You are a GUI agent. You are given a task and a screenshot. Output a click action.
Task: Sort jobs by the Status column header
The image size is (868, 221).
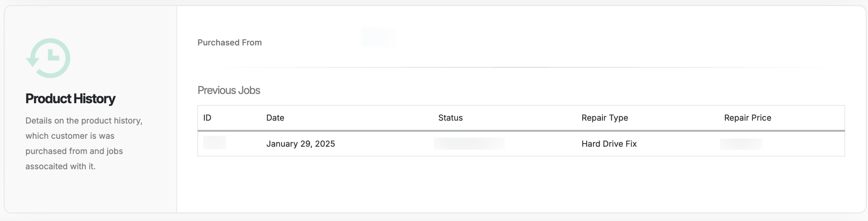pyautogui.click(x=450, y=118)
